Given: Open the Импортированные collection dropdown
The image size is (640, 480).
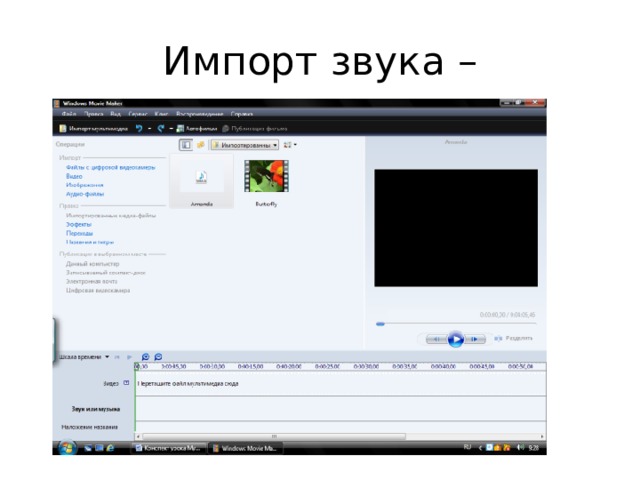Looking at the screenshot, I should (x=245, y=145).
